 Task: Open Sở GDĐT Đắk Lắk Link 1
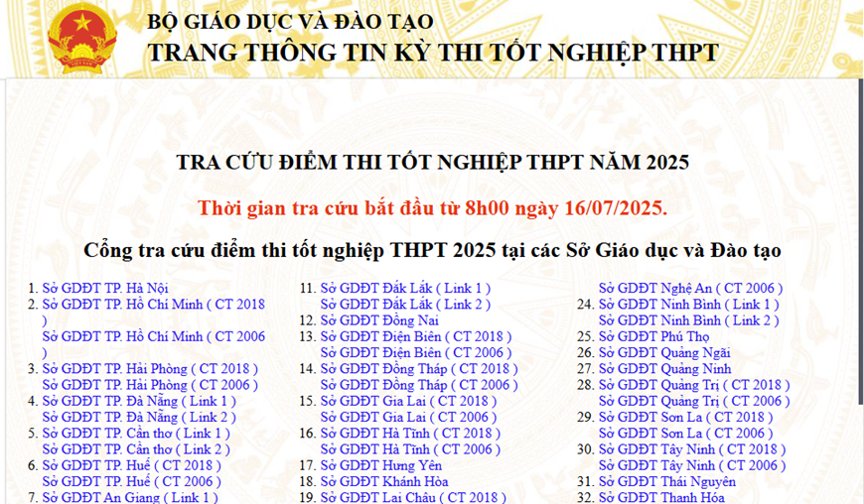point(405,289)
